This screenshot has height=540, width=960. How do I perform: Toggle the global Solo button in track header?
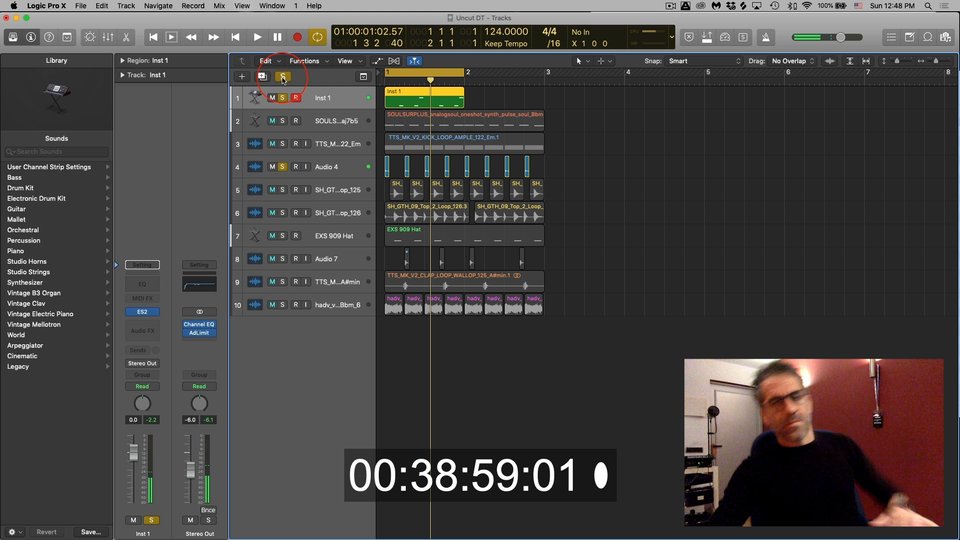pyautogui.click(x=283, y=77)
